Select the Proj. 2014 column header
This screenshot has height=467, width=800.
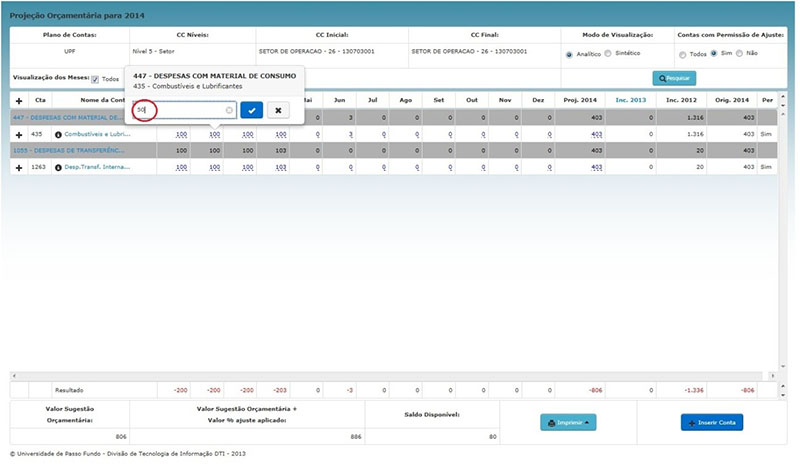pos(580,100)
